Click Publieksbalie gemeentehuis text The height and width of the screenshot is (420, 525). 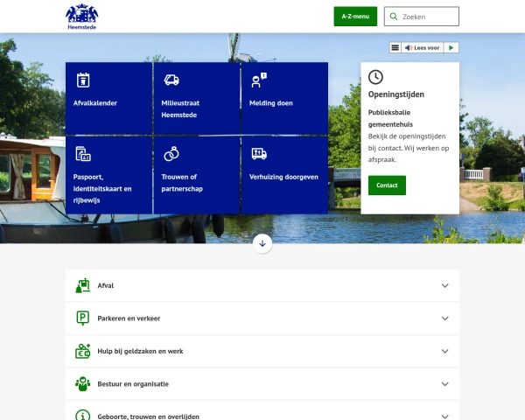[390, 118]
